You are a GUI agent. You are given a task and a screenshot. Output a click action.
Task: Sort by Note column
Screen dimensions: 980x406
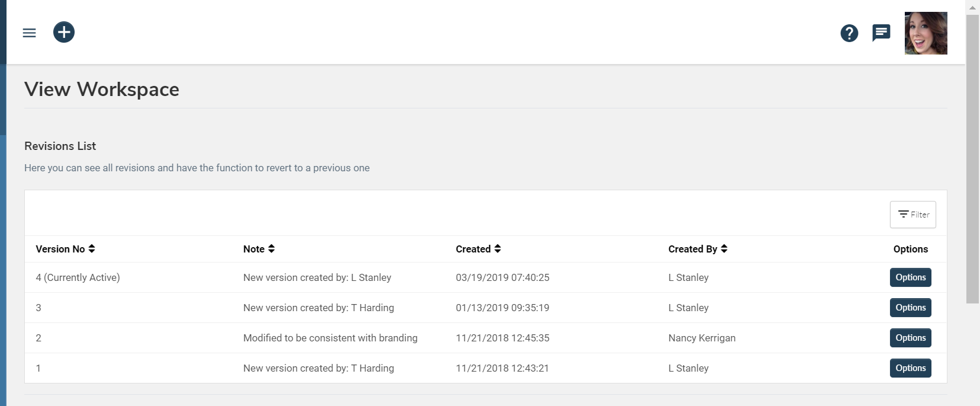click(x=259, y=249)
